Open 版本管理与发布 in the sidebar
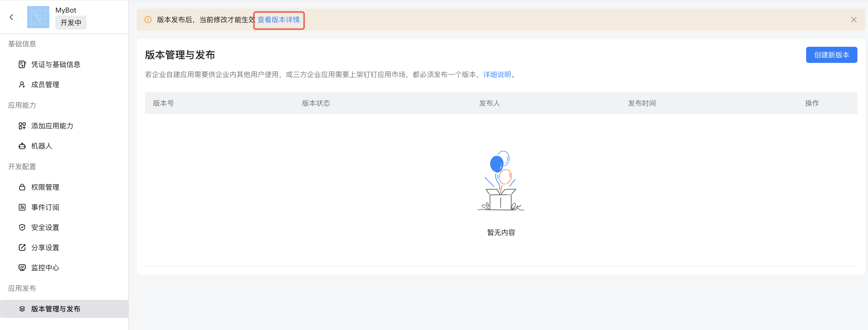Screen dimensions: 868x330 [x=56, y=309]
